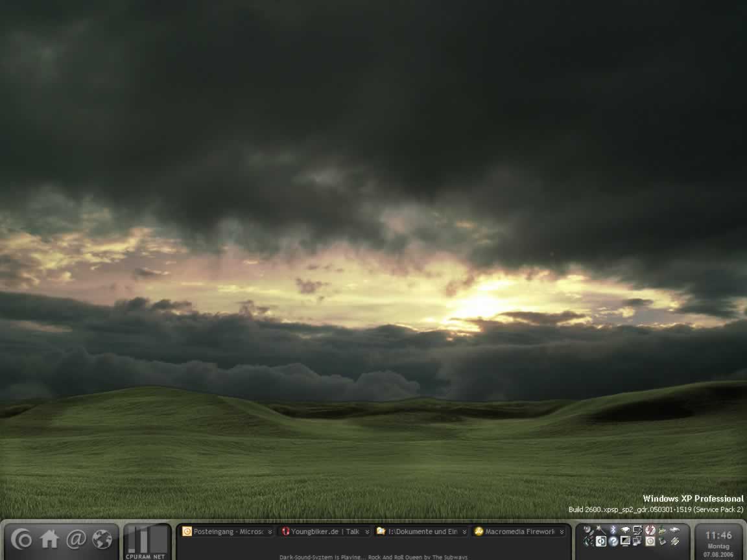747x560 pixels.
Task: Launch the @ email shortcut
Action: 76,539
